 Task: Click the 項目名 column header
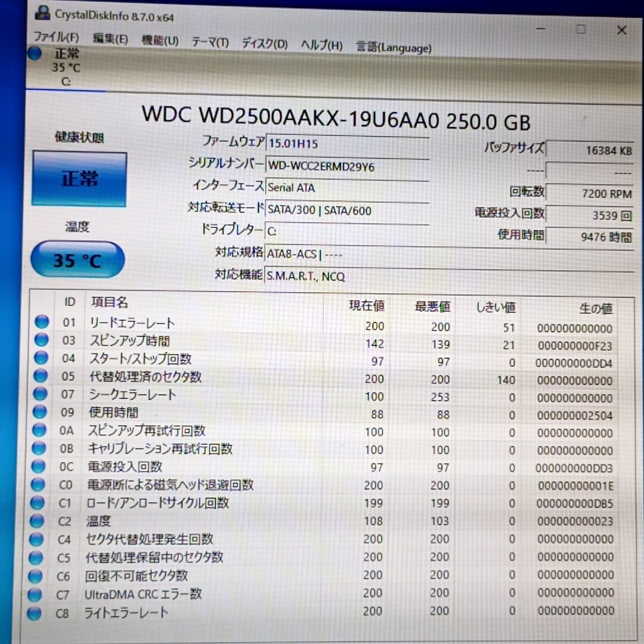coord(109,303)
